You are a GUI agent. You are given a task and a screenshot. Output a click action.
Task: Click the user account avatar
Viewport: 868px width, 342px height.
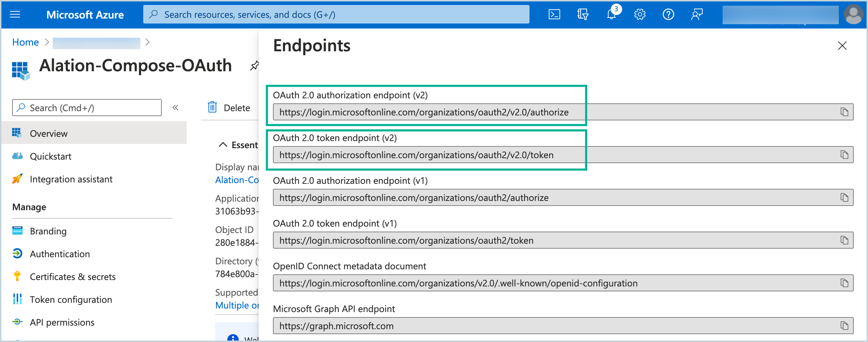(x=853, y=14)
